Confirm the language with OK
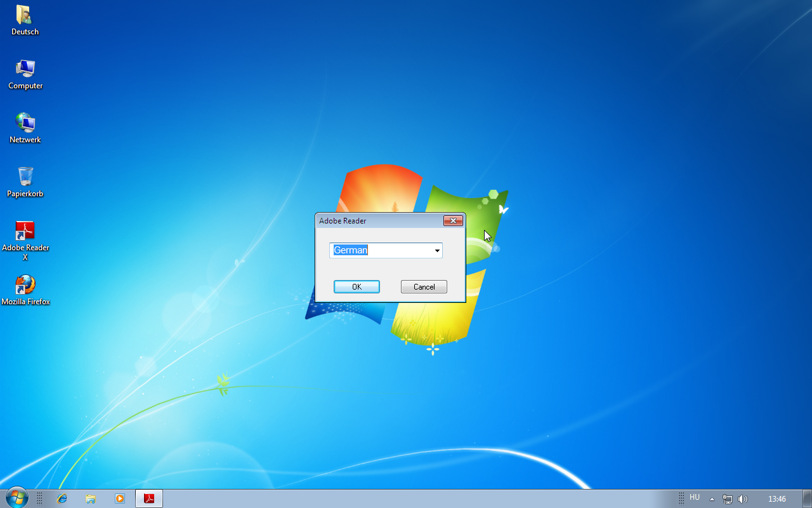This screenshot has height=508, width=812. click(357, 287)
